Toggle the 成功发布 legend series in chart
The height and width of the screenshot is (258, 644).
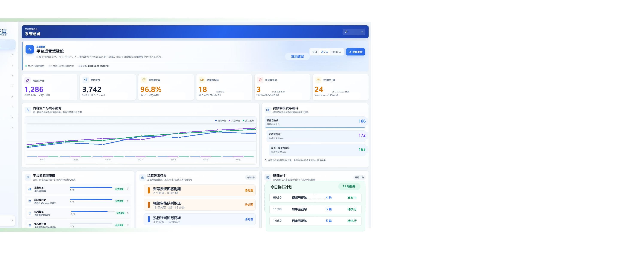[248, 121]
